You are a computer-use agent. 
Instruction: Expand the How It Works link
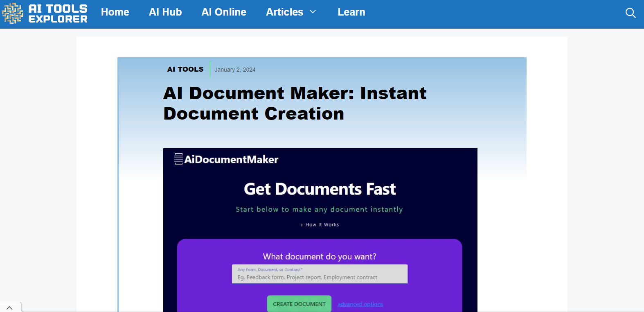point(320,225)
